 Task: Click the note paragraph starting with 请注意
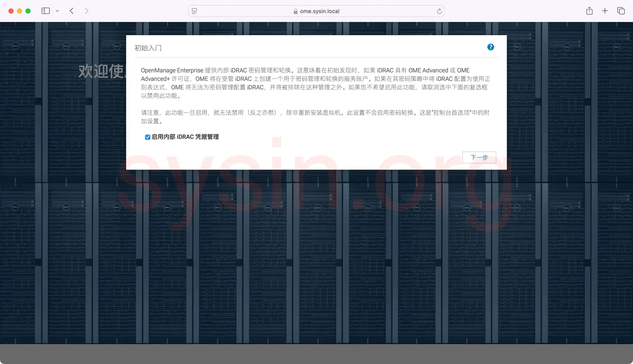[315, 117]
